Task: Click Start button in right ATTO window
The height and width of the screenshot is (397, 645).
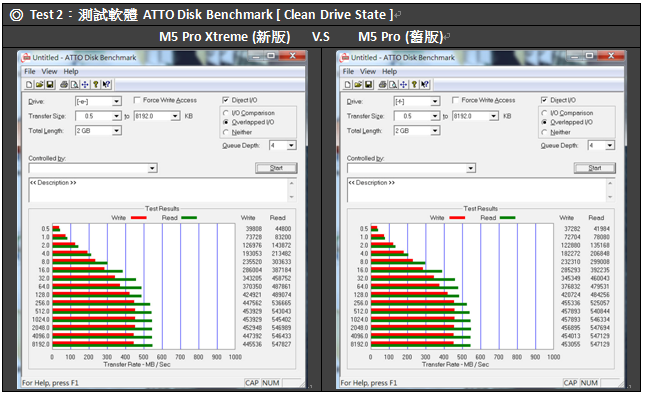Action: (594, 168)
